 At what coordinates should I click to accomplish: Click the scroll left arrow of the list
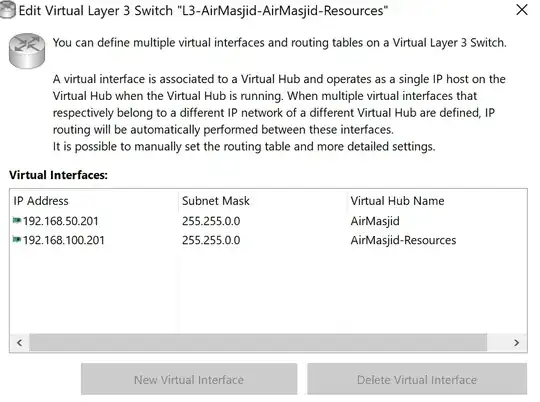(x=20, y=342)
